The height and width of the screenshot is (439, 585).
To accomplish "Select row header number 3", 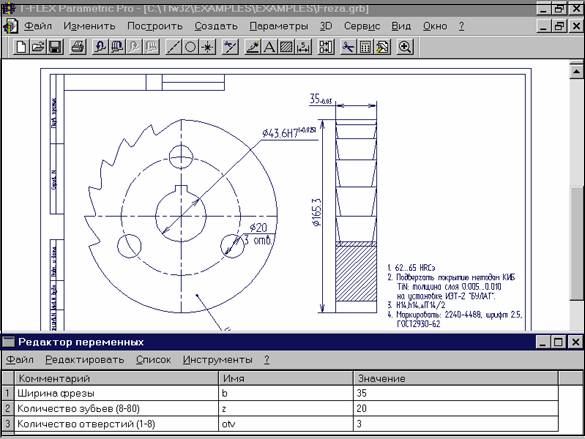I will click(x=7, y=423).
